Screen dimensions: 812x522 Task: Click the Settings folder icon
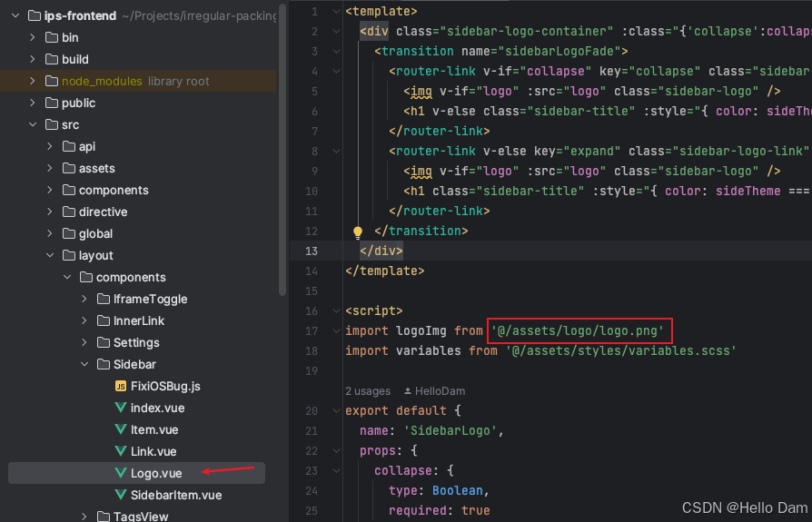tap(104, 342)
